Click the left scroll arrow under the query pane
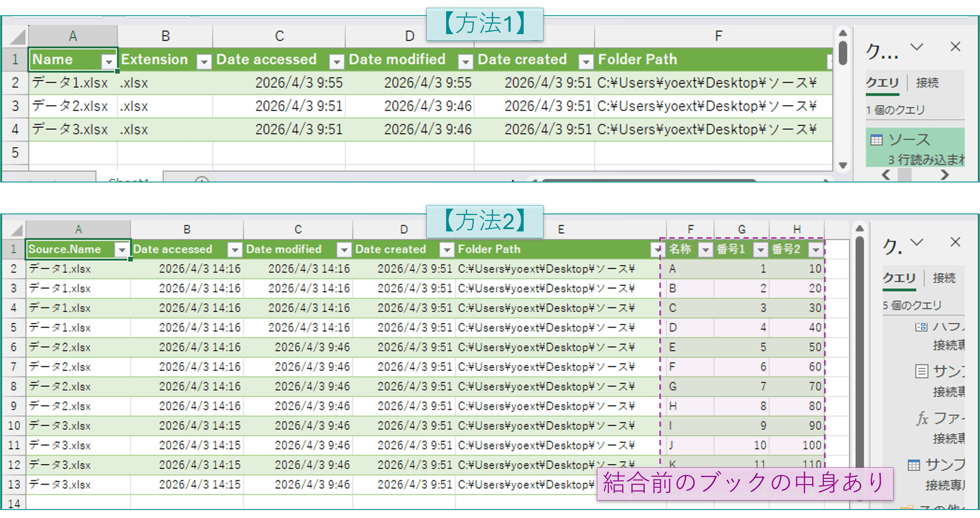This screenshot has height=518, width=980. click(887, 175)
